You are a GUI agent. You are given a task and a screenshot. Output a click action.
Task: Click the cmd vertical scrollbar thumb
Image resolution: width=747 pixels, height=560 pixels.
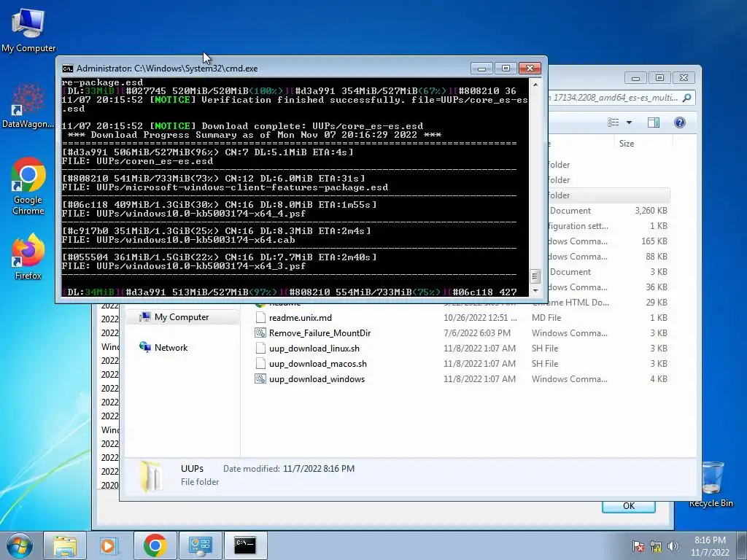tap(535, 276)
